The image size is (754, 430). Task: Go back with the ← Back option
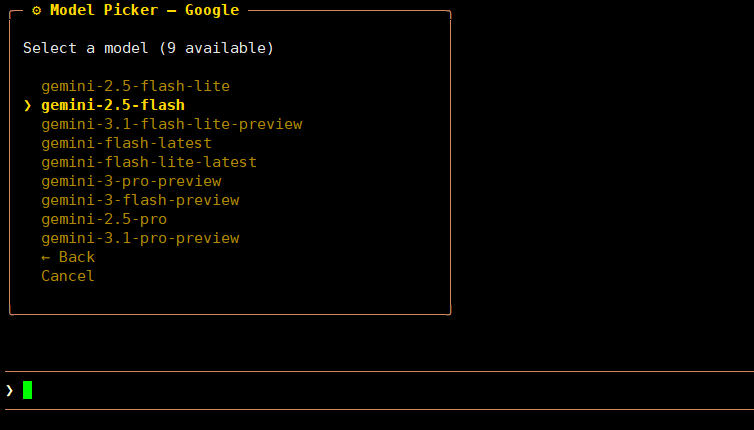coord(68,257)
